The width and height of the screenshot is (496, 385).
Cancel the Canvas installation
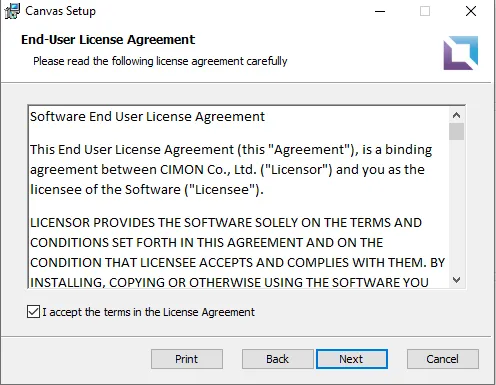point(443,359)
